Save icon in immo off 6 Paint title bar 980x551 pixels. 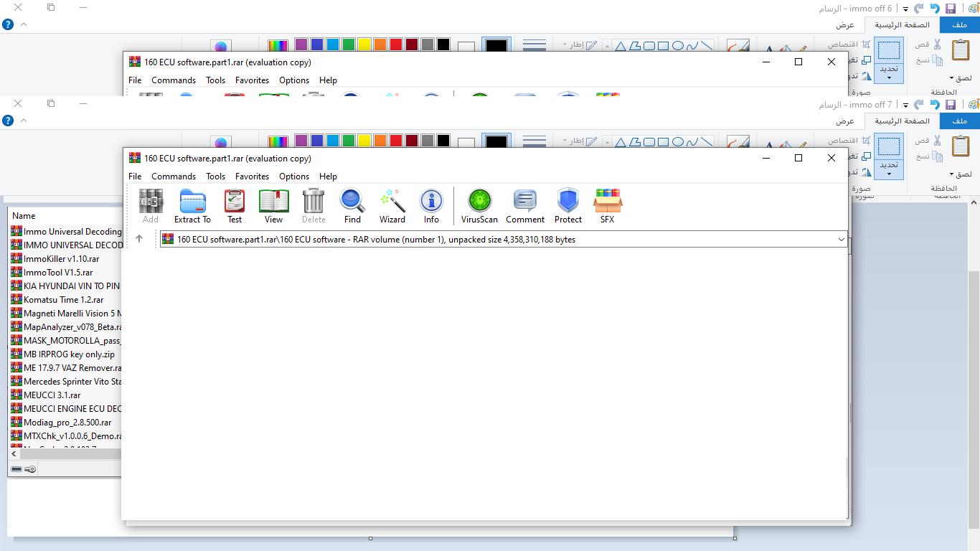click(950, 9)
